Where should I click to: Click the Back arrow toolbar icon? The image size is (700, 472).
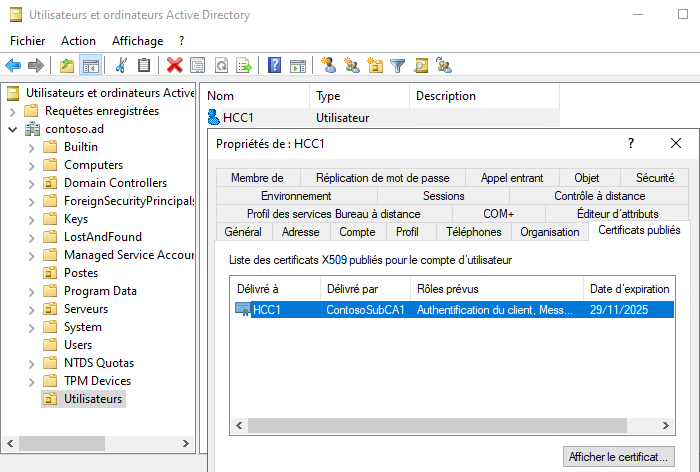13,66
